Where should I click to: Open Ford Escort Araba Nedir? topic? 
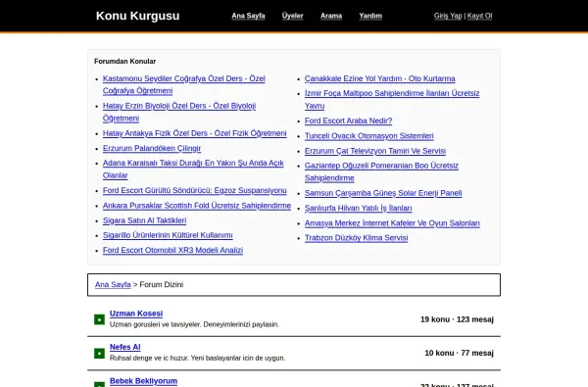coord(348,121)
